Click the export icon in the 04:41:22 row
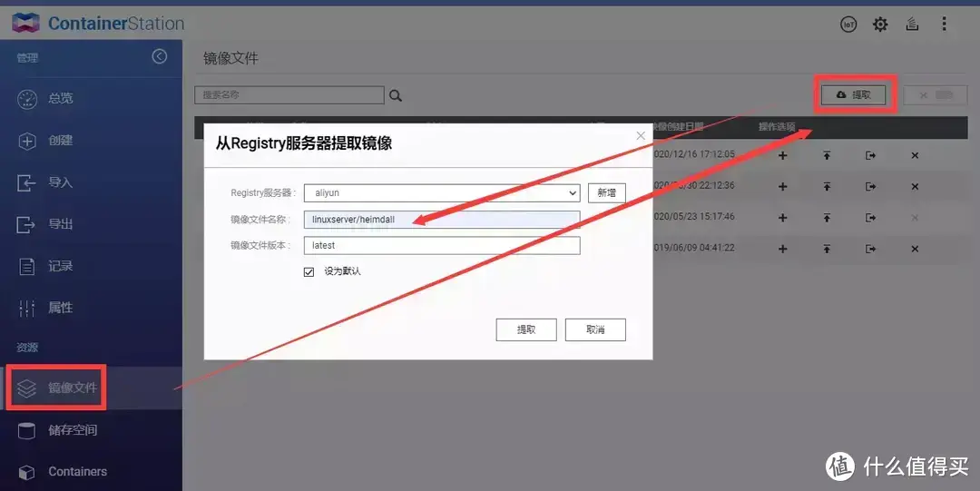 coord(870,249)
